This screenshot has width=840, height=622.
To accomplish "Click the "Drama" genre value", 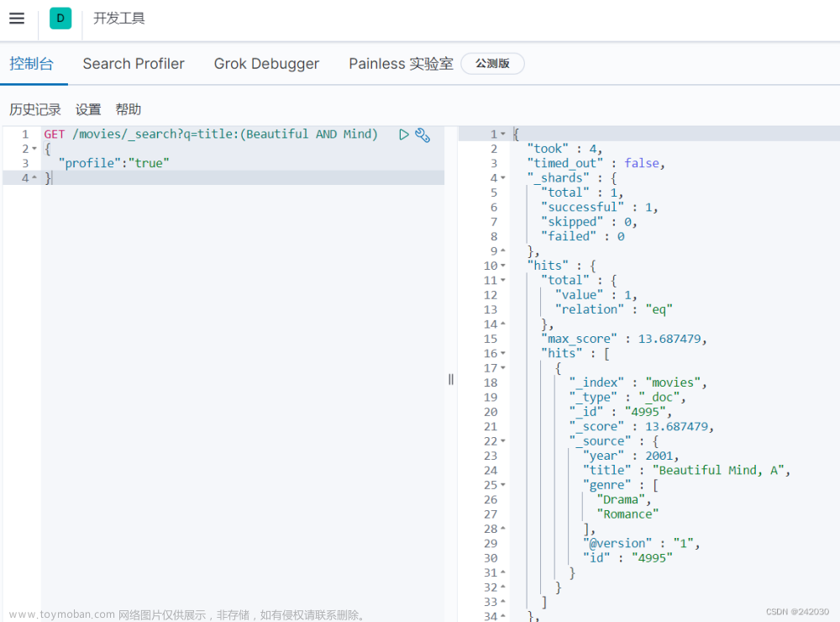I will coord(623,500).
